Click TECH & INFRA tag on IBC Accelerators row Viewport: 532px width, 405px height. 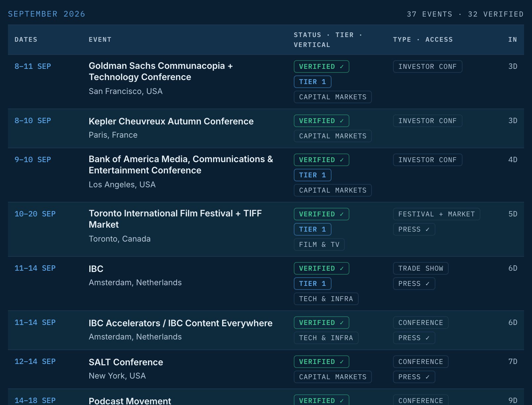point(326,338)
